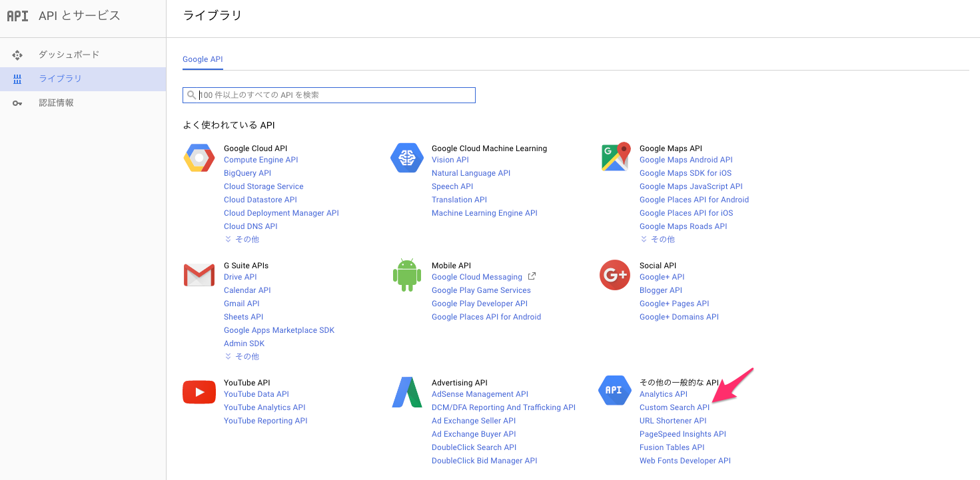The width and height of the screenshot is (980, 480).
Task: Open Gmail API link
Action: (x=242, y=304)
